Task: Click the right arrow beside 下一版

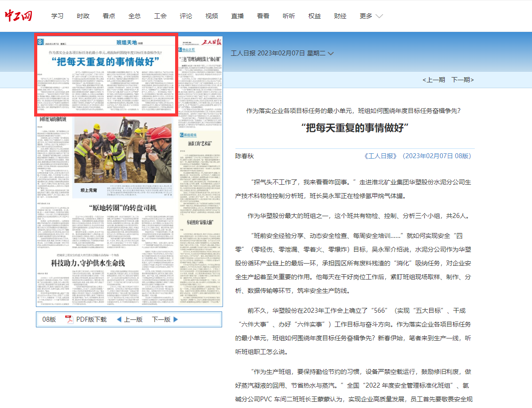Action: pos(176,319)
